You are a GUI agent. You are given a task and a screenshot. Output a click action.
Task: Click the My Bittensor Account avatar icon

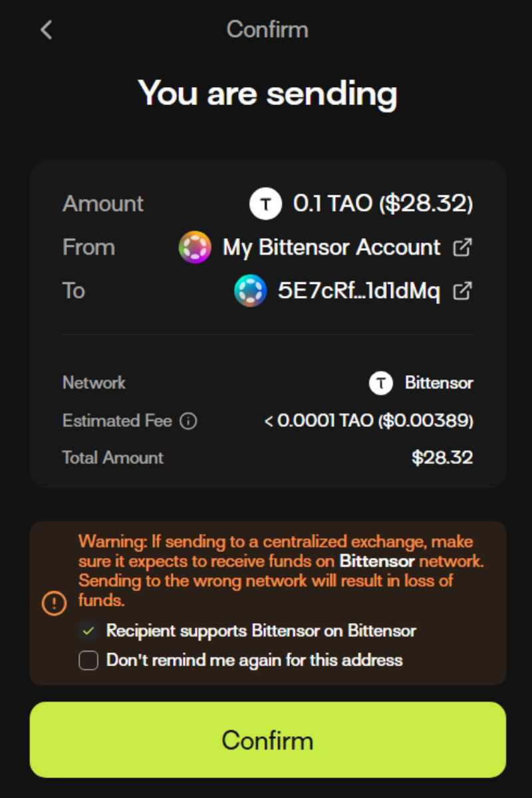[195, 247]
